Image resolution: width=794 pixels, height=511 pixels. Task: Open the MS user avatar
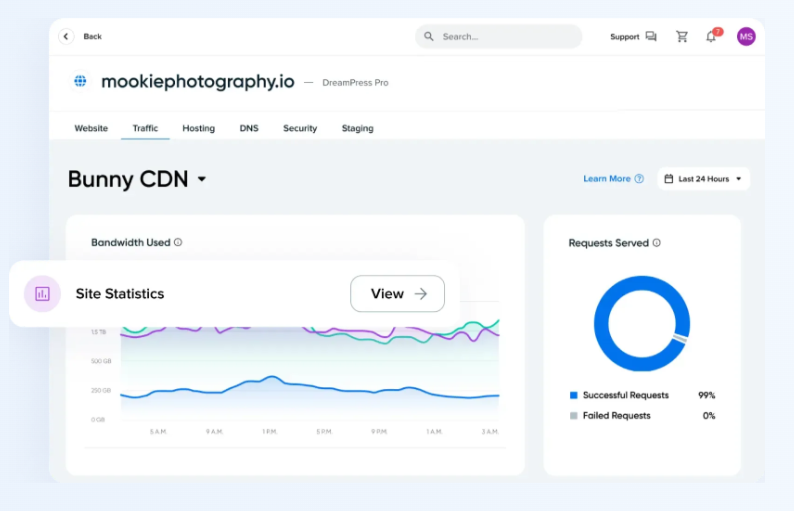[746, 36]
